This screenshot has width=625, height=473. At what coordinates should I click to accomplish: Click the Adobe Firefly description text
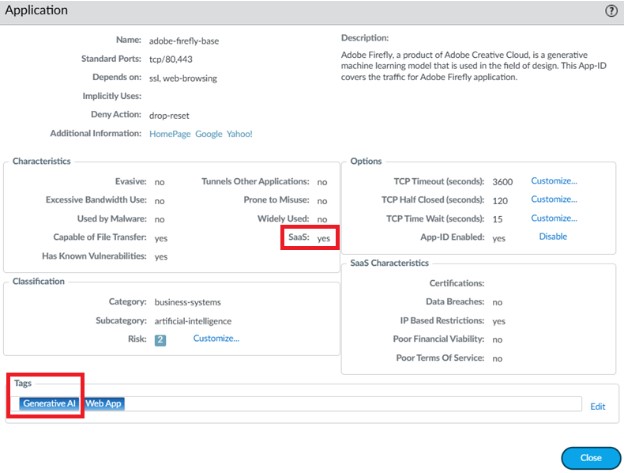(474, 66)
